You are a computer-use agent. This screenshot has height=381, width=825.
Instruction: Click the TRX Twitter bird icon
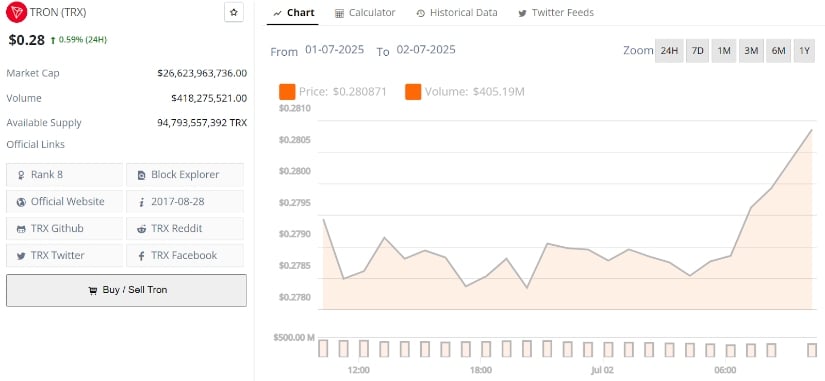click(x=21, y=256)
